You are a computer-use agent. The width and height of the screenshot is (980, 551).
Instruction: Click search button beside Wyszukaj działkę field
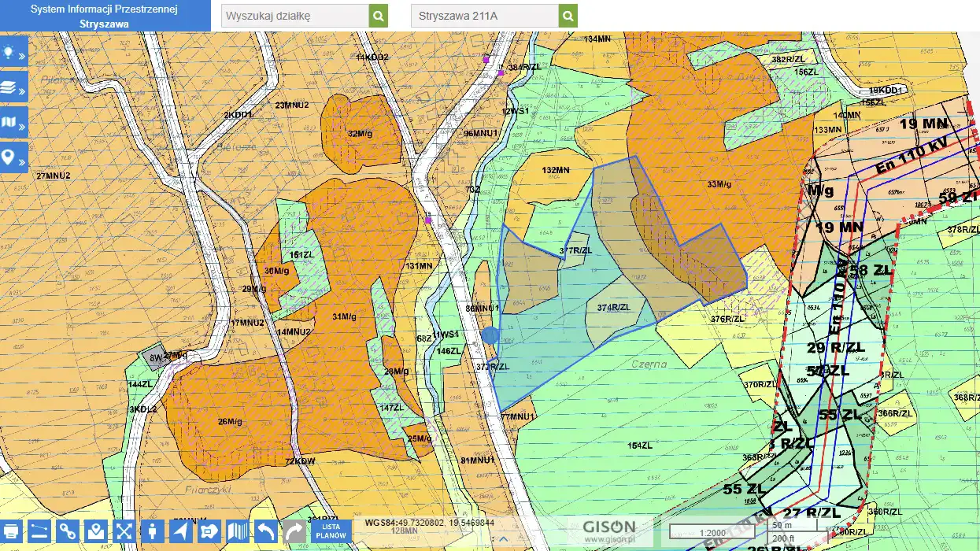point(379,16)
